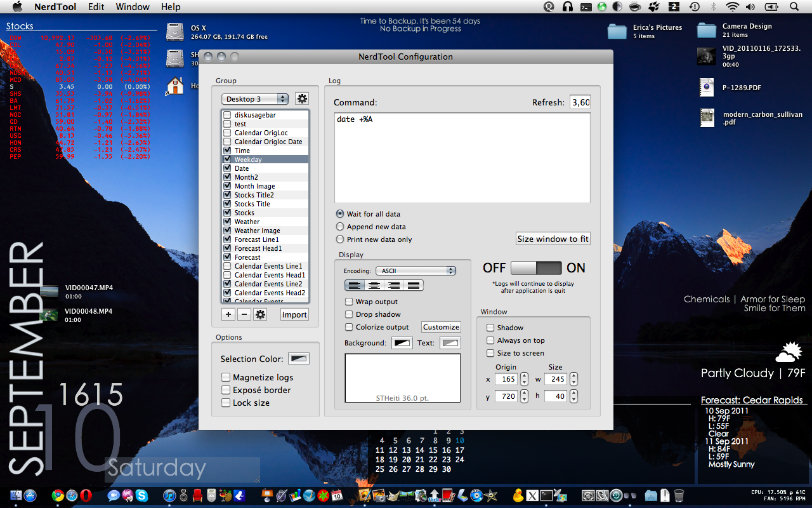Set text alignment to center
Screen dimensions: 812x508
[374, 286]
